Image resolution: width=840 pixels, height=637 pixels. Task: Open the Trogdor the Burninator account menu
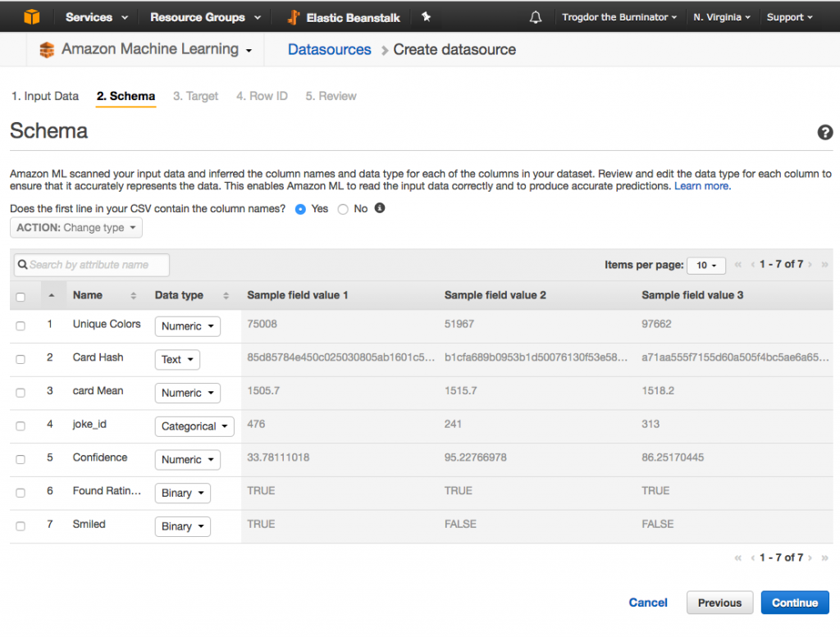(619, 17)
